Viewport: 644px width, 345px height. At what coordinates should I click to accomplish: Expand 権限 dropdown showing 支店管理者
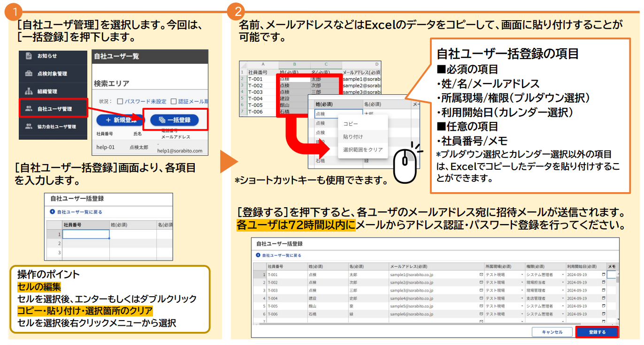click(563, 299)
